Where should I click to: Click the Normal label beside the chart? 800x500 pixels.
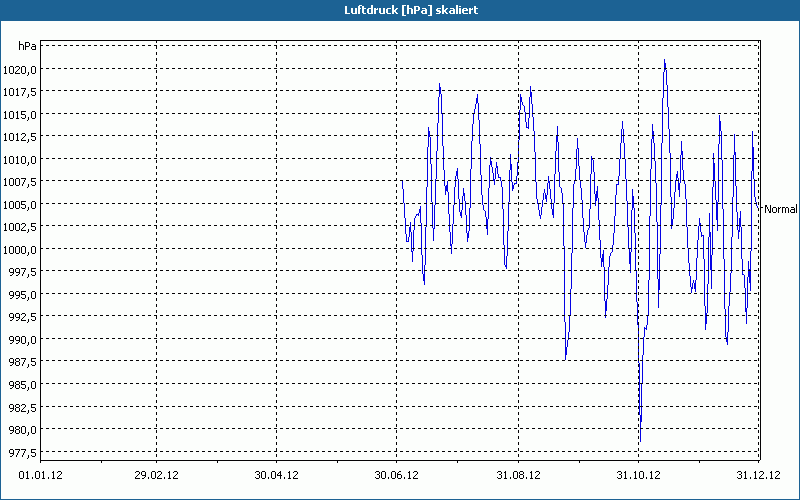(781, 209)
